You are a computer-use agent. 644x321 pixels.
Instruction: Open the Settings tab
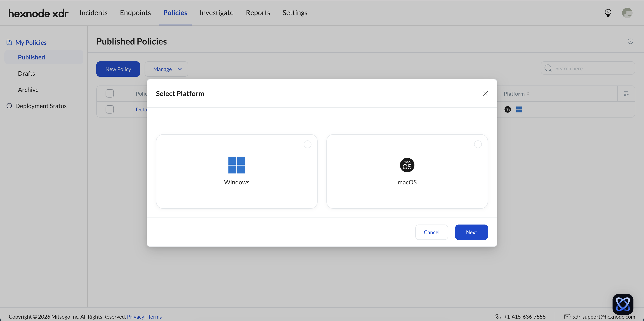pos(295,13)
